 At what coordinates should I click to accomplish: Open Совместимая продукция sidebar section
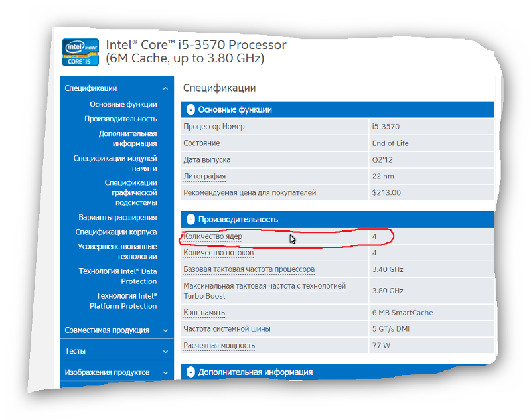[107, 330]
